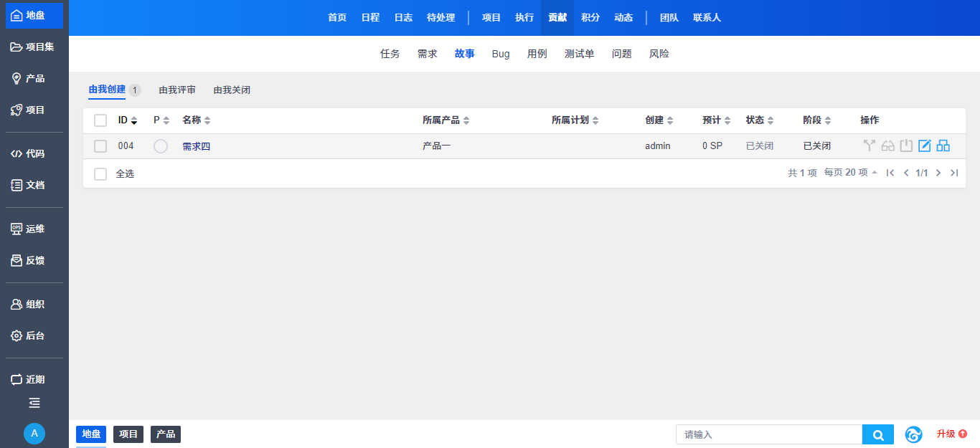The width and height of the screenshot is (980, 448).
Task: Open the 每页 20 项 page-size dropdown
Action: pos(851,173)
